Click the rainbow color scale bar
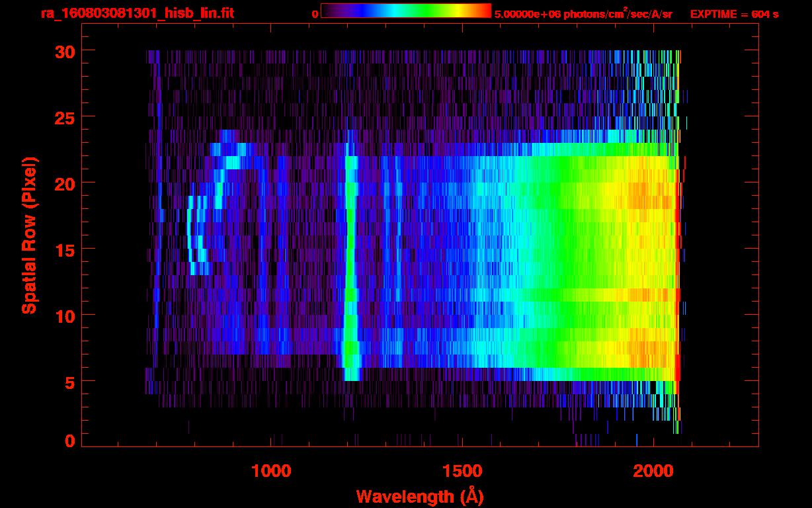The height and width of the screenshot is (508, 812). click(x=406, y=11)
